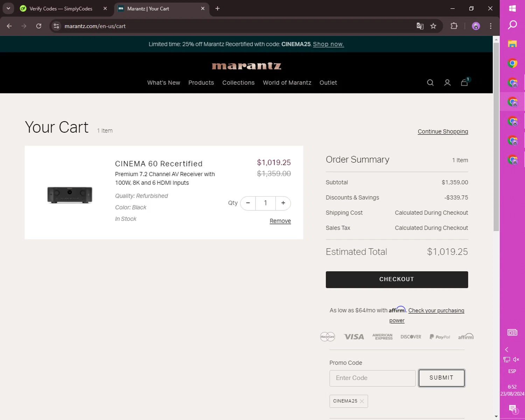The image size is (525, 420).
Task: Increase quantity with the plus button
Action: pyautogui.click(x=283, y=203)
